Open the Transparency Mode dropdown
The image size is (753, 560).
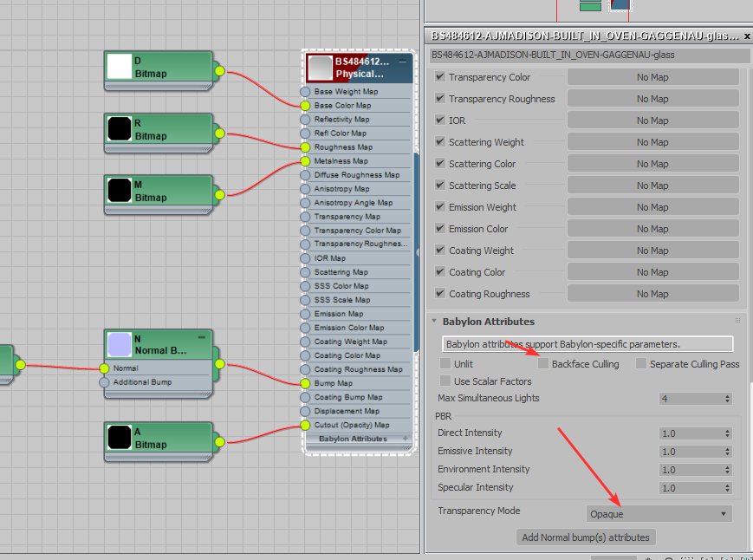pos(659,514)
